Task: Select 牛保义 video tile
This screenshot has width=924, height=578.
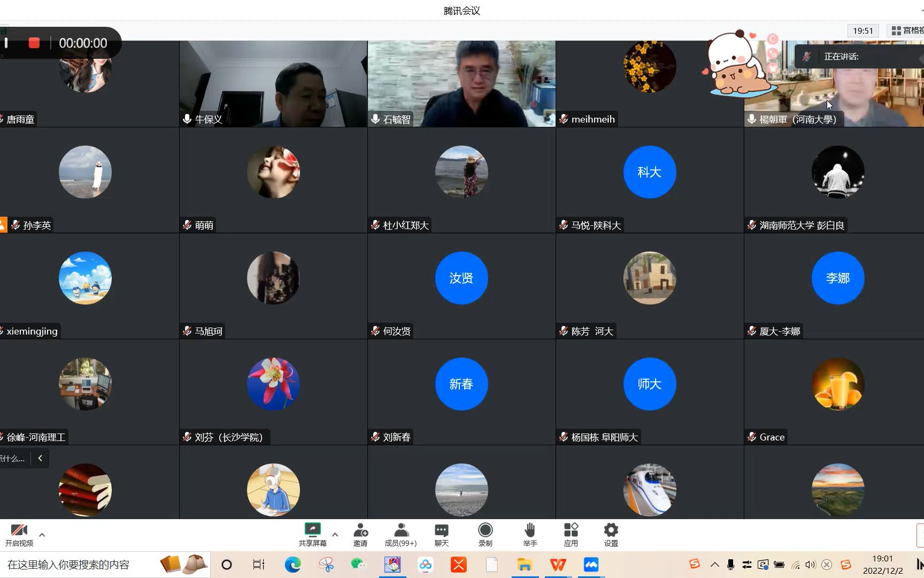Action: pyautogui.click(x=273, y=84)
